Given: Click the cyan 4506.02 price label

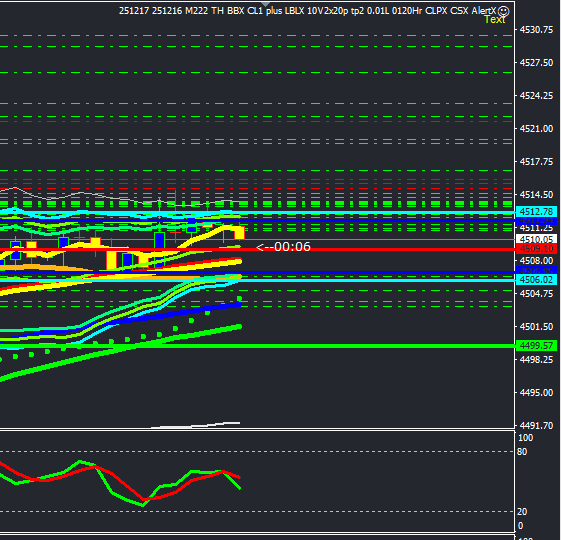Looking at the screenshot, I should point(536,279).
